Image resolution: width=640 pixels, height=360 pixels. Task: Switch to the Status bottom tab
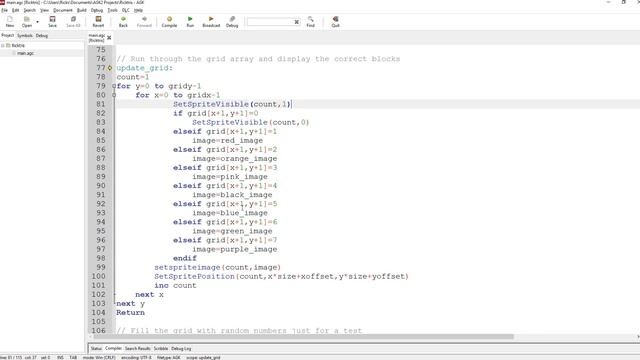(x=96, y=349)
